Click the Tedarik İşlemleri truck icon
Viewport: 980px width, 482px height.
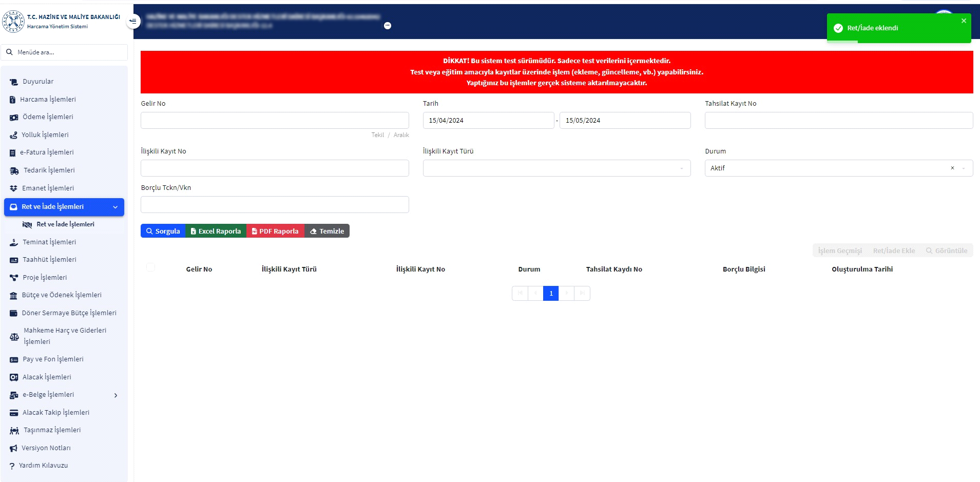click(x=14, y=171)
